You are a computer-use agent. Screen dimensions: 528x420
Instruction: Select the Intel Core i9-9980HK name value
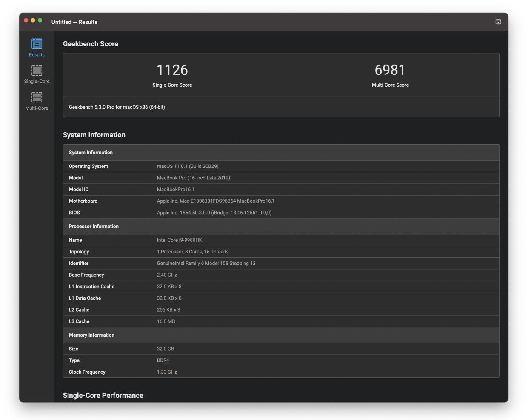180,240
